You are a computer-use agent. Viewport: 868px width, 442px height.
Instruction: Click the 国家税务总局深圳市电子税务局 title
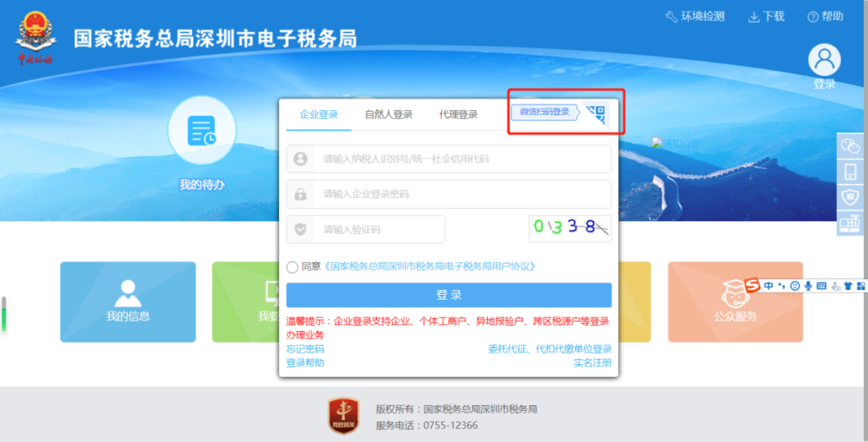(215, 39)
